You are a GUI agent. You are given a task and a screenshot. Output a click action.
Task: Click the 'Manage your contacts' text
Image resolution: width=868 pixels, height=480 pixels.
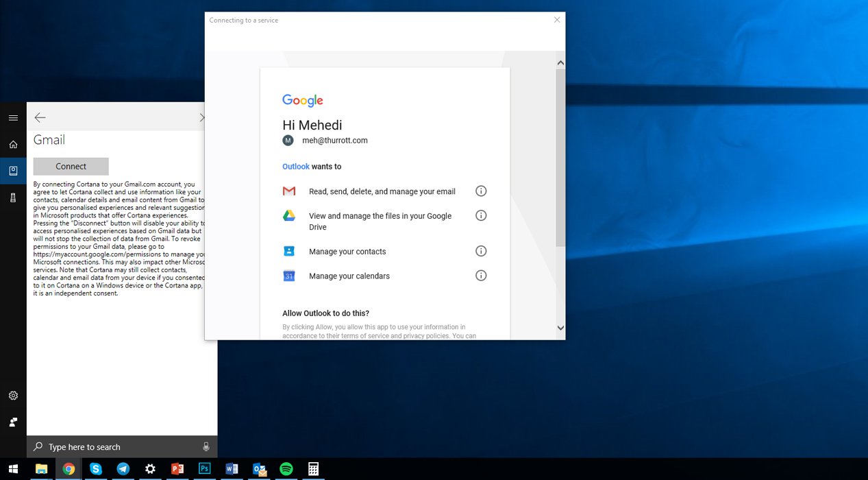click(347, 252)
